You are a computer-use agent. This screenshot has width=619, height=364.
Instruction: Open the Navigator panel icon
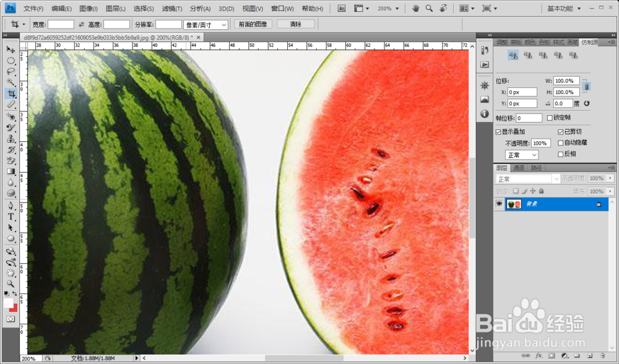[485, 85]
